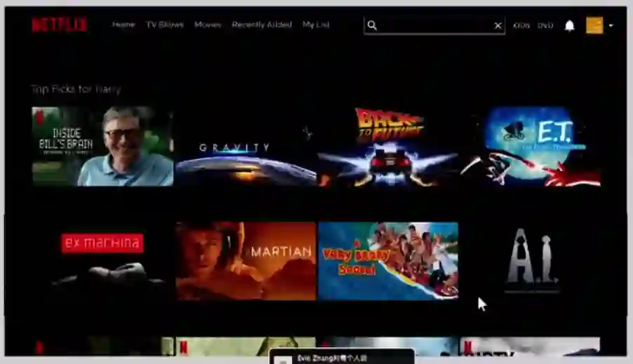Image resolution: width=633 pixels, height=364 pixels.
Task: Open A Very Brady Sequel thumbnail
Action: coord(388,261)
